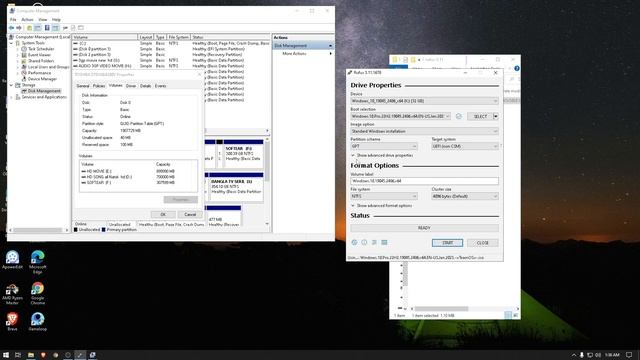Viewport: 640px width, 360px height.
Task: Open the Rufus settings sliders icon
Action: point(374,242)
